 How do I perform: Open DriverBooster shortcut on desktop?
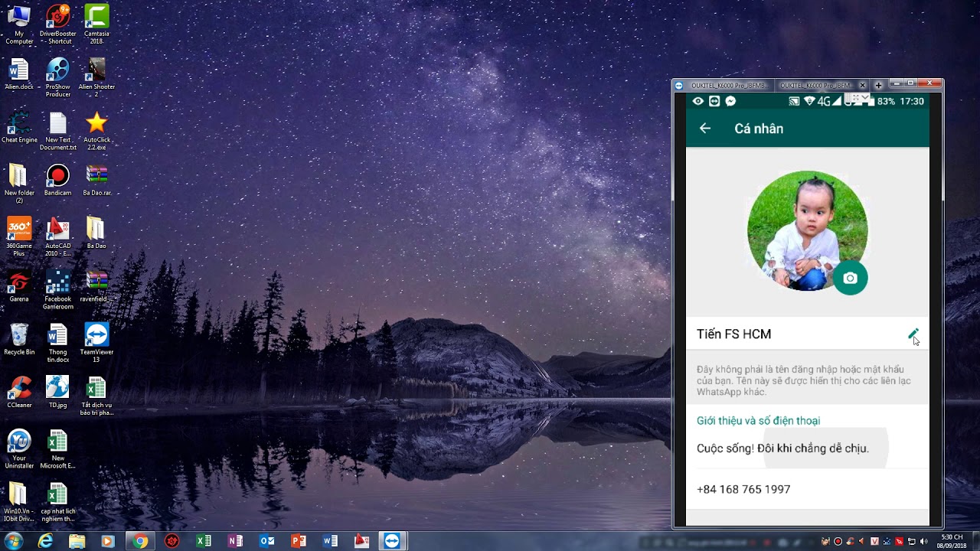point(58,24)
